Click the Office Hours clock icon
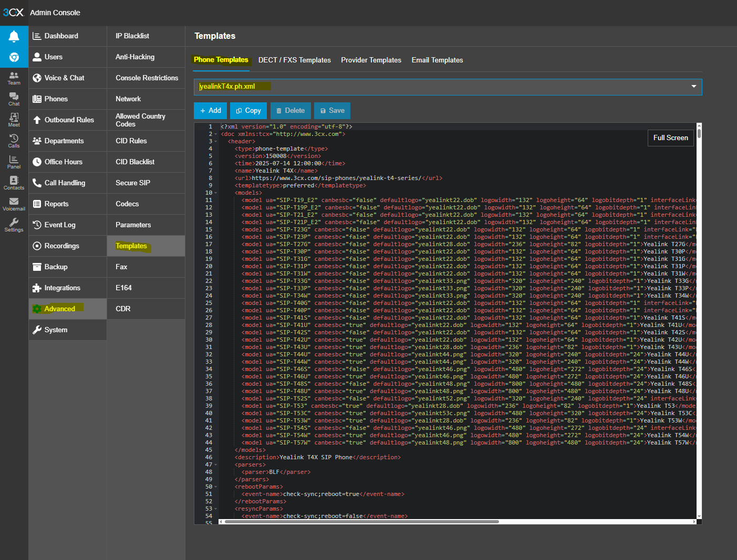This screenshot has height=560, width=737. tap(37, 162)
